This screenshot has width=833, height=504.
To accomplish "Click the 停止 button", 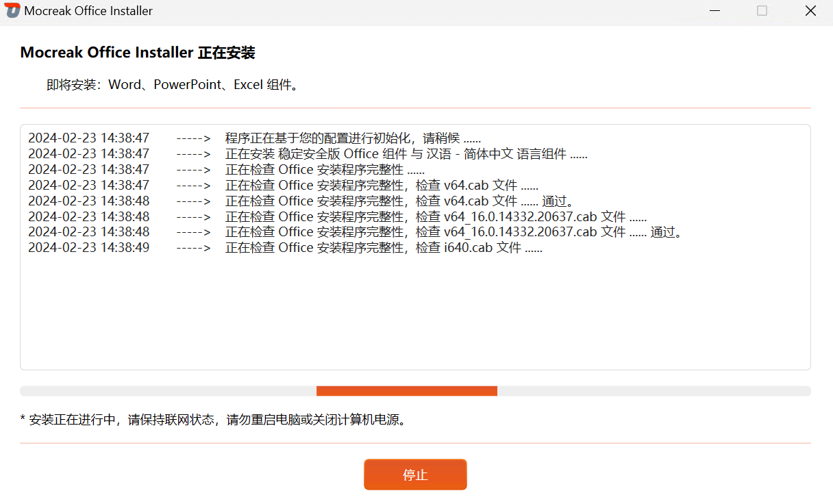I will pyautogui.click(x=415, y=475).
